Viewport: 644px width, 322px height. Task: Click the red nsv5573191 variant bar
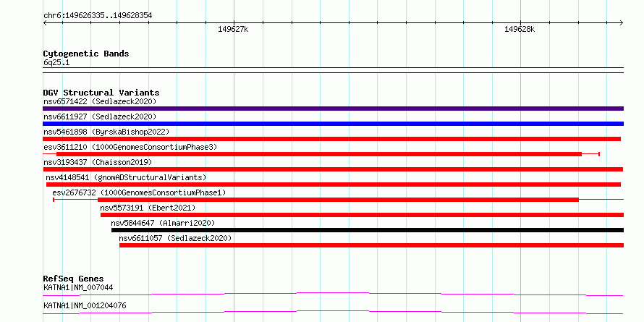click(363, 215)
